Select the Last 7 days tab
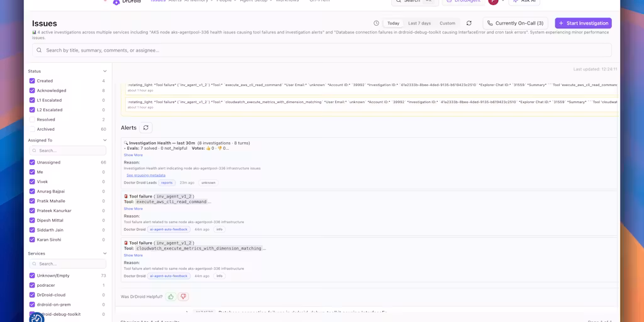 (x=419, y=23)
